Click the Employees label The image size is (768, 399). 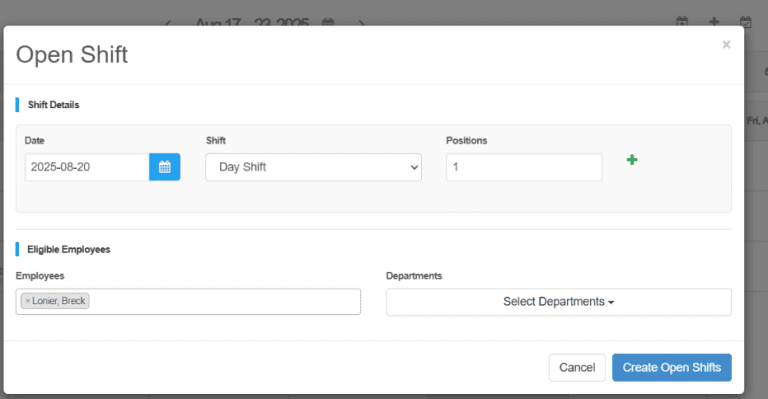point(40,276)
